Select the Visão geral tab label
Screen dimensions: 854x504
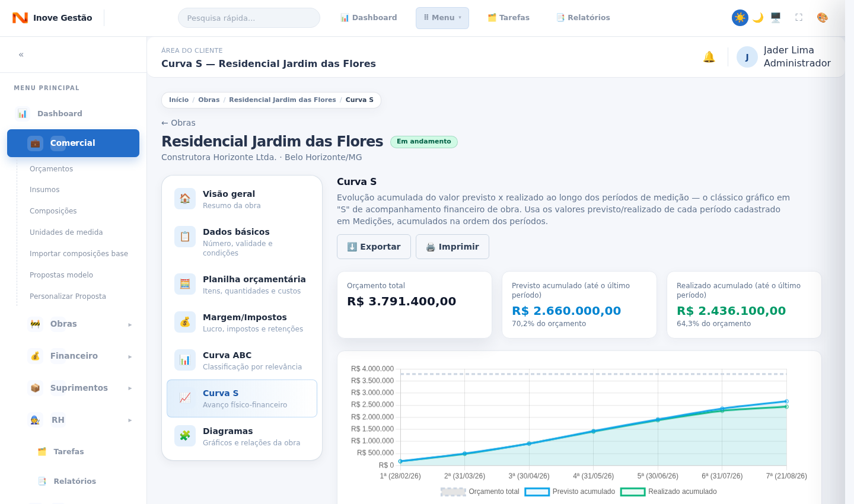[x=229, y=194]
